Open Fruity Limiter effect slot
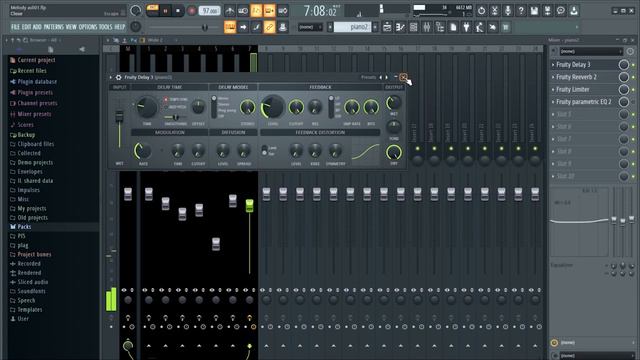 (573, 89)
